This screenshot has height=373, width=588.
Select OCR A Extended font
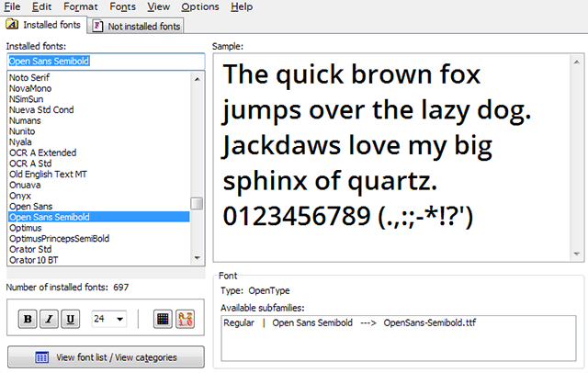tap(99, 153)
